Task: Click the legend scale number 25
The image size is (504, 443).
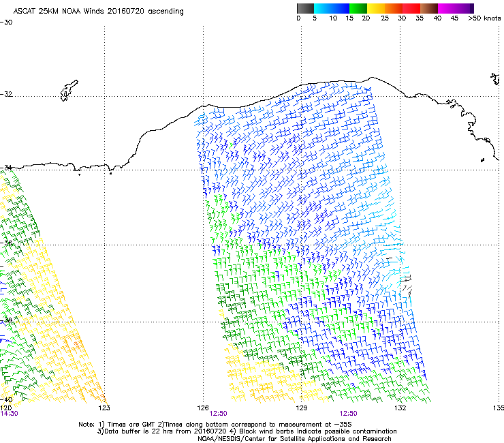Action: (385, 18)
